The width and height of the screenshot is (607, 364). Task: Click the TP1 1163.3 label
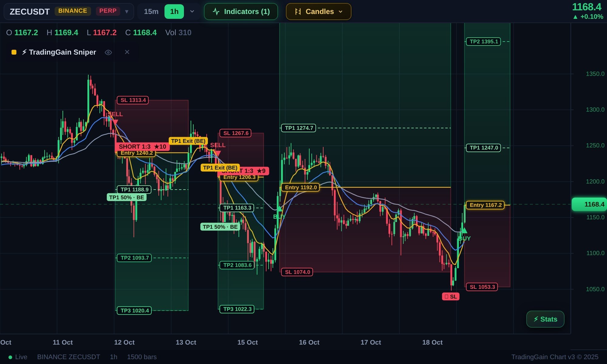click(237, 208)
